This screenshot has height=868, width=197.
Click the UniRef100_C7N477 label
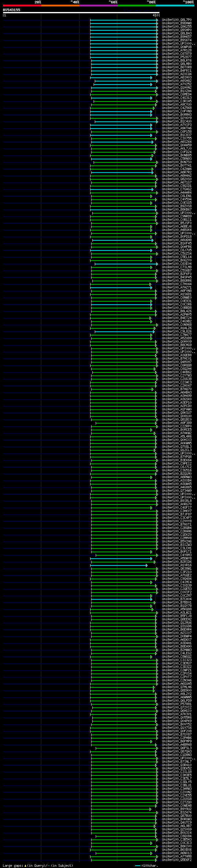point(177,335)
